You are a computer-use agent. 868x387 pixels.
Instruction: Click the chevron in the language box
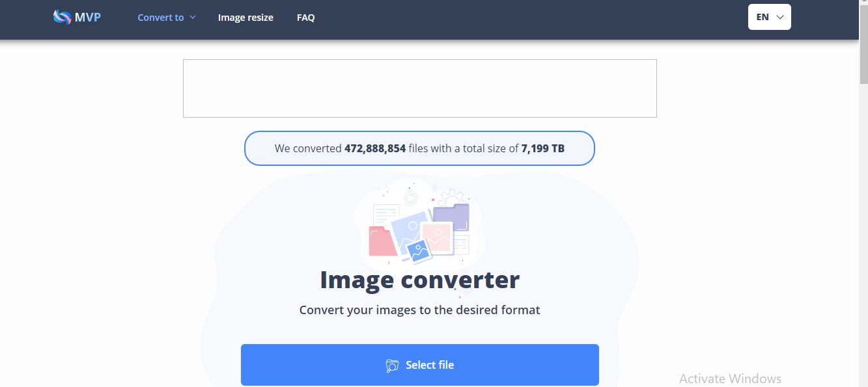[x=780, y=17]
